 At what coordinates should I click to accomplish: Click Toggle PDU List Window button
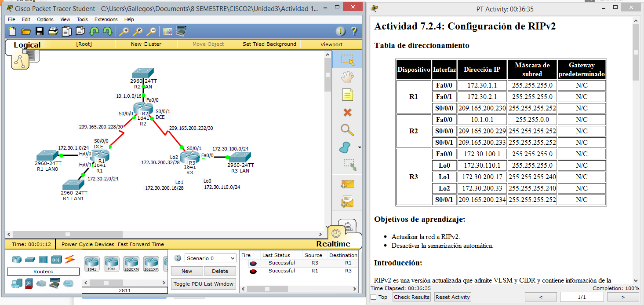tap(204, 284)
